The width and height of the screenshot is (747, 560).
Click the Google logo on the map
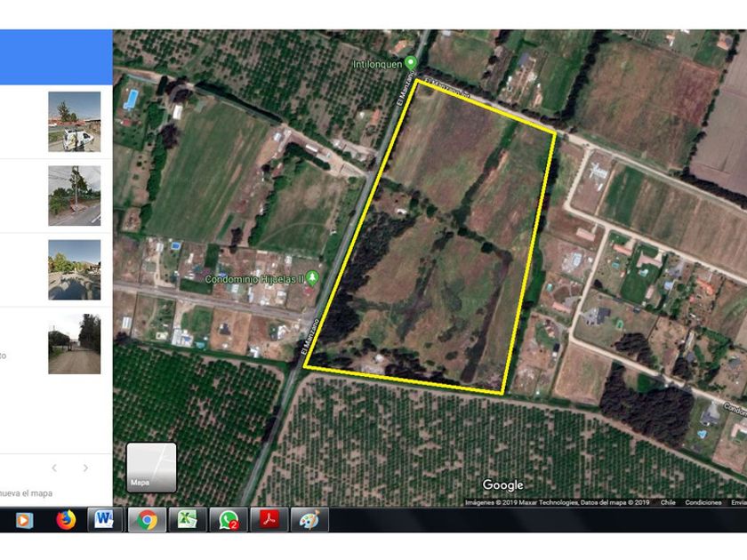502,485
